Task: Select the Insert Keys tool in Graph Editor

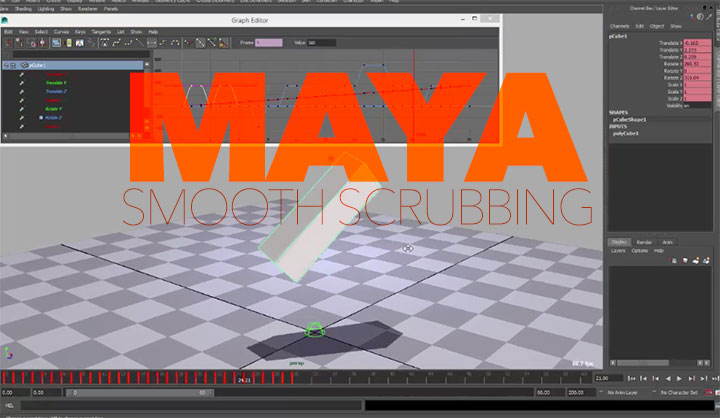Action: [x=19, y=43]
